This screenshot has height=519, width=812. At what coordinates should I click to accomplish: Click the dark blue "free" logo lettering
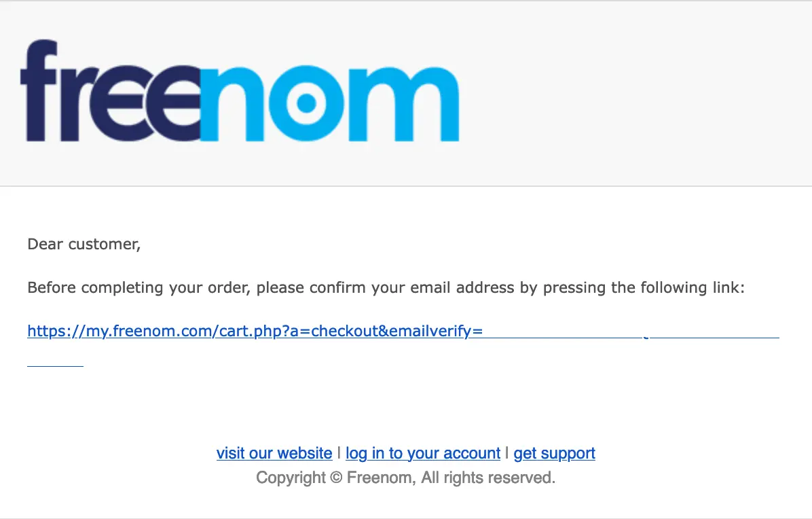(110, 90)
